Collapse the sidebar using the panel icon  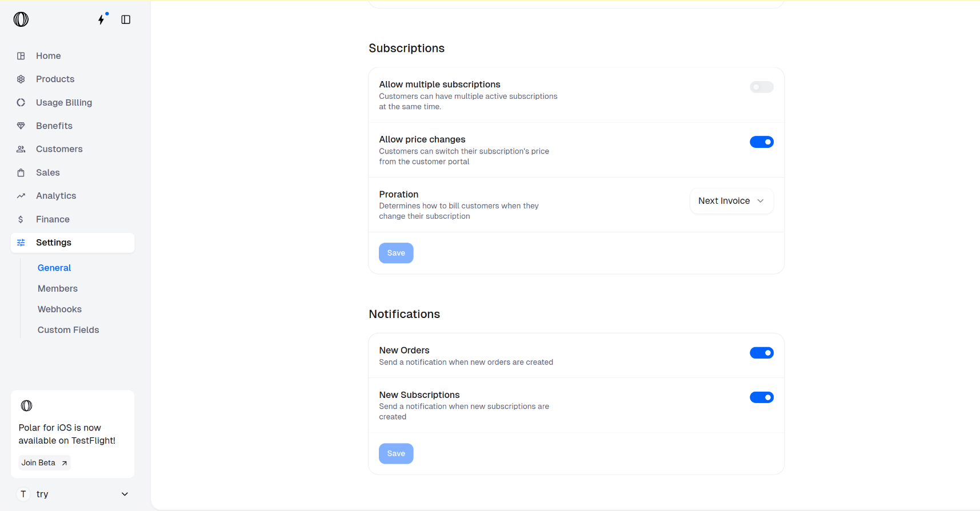pyautogui.click(x=126, y=19)
